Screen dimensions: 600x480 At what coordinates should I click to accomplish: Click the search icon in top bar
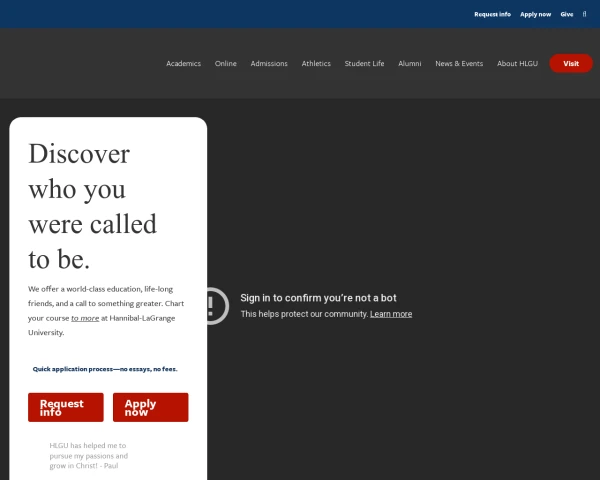point(584,14)
